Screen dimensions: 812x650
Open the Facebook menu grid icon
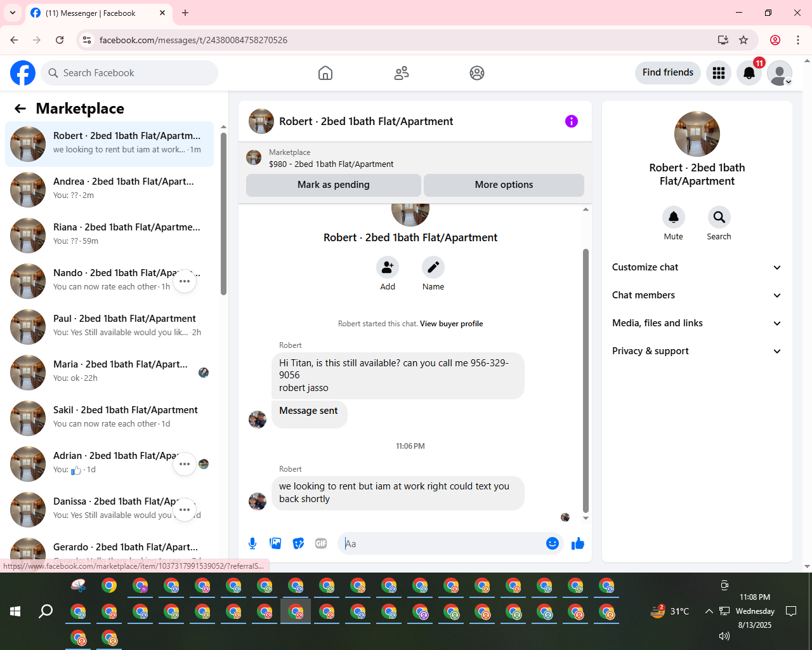(719, 73)
